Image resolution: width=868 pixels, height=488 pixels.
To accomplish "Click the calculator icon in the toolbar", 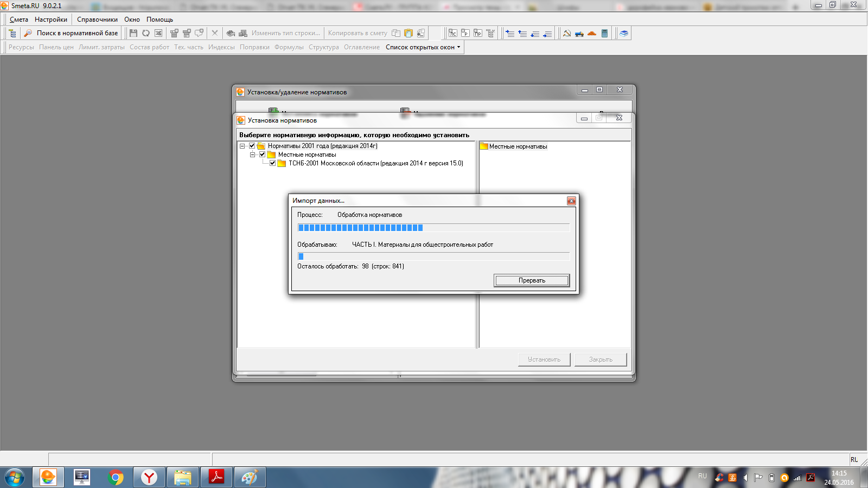I will (604, 33).
